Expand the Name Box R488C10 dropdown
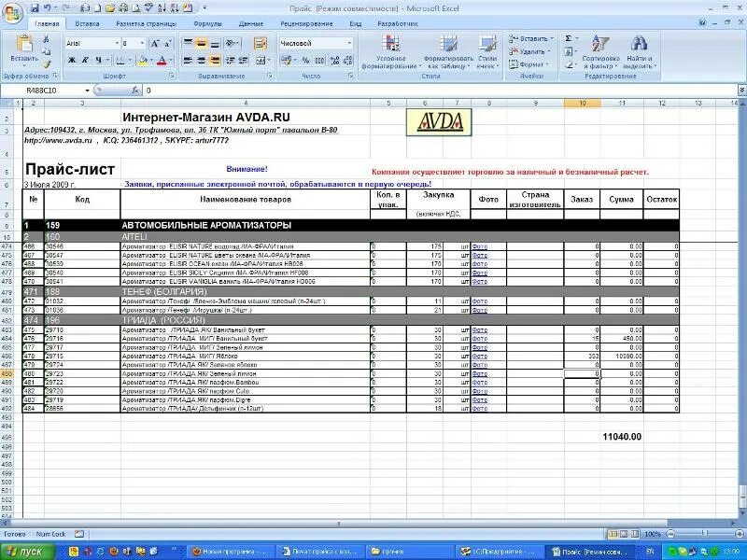 [87, 91]
